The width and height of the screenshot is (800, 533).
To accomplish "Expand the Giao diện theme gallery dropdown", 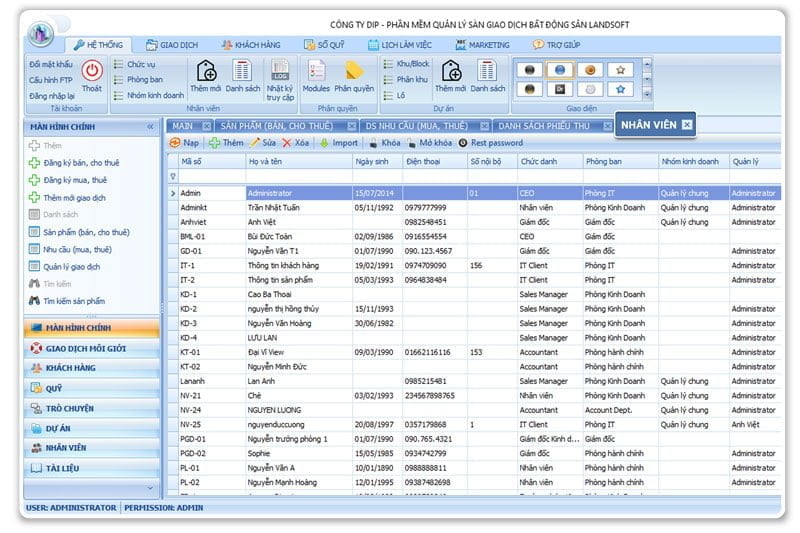I will point(646,92).
